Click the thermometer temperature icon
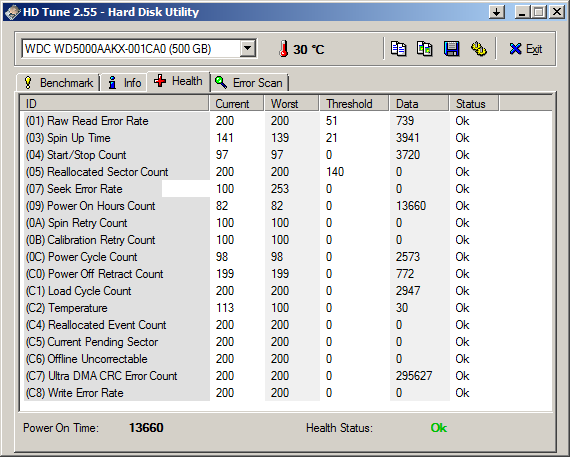Viewport: 570px width, 457px height. coord(284,49)
